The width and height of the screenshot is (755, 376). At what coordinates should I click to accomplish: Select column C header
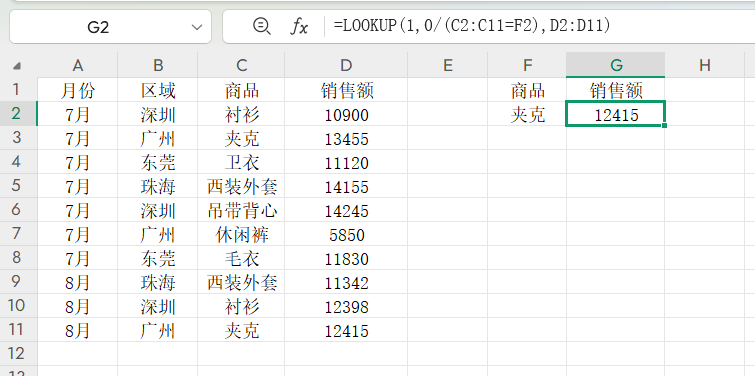click(241, 65)
